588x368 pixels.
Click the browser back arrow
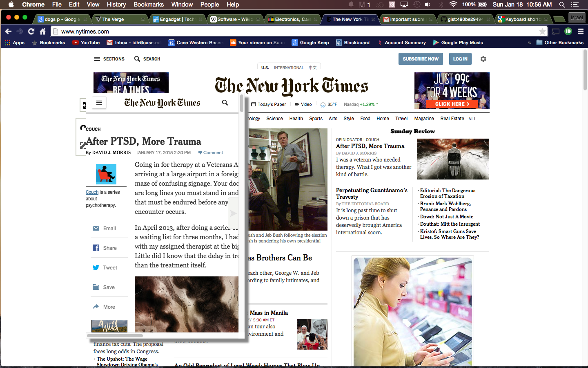click(8, 31)
